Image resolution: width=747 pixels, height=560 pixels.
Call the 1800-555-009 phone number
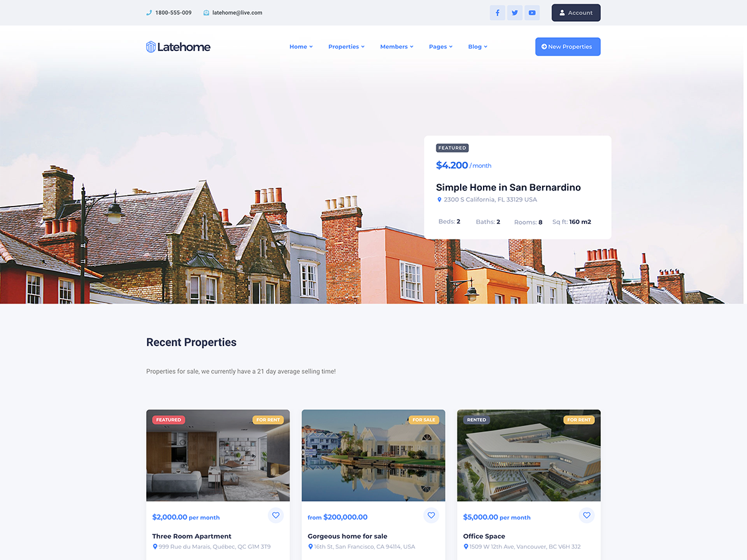pyautogui.click(x=173, y=12)
